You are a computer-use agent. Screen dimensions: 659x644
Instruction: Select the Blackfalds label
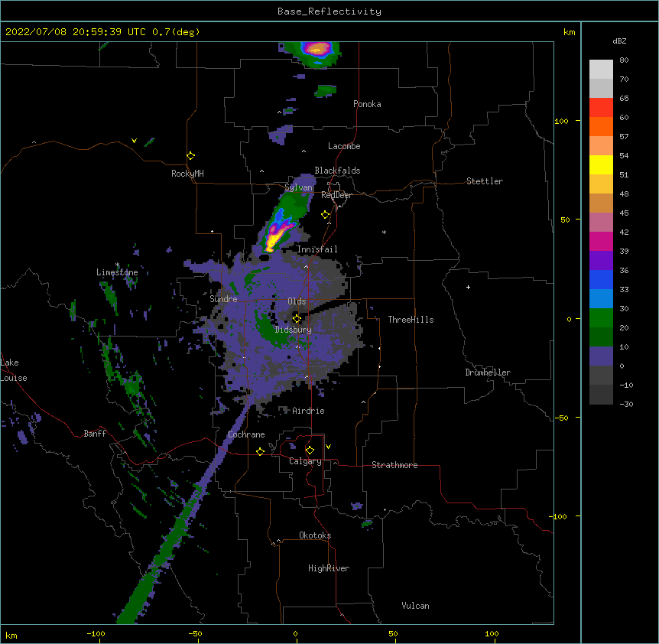pos(337,171)
